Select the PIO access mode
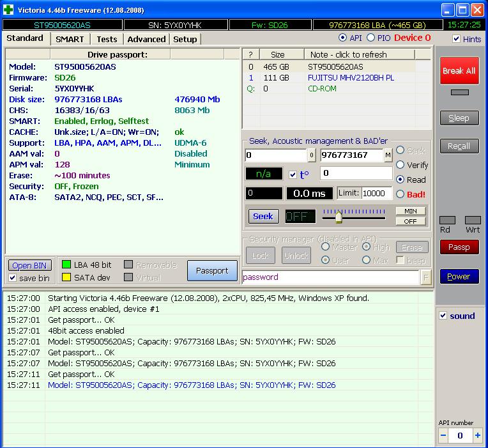The height and width of the screenshot is (448, 488). click(371, 38)
